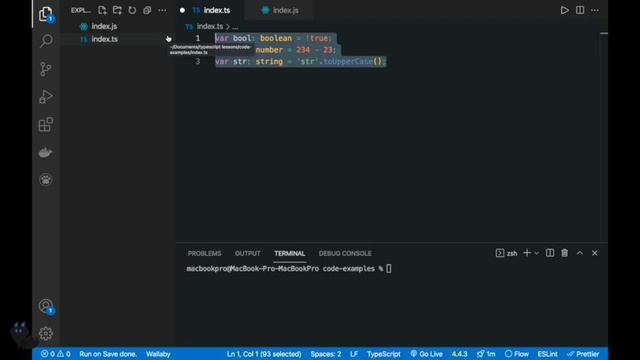Open editor more actions ellipsis
Viewport: 640px width, 360px height.
[x=595, y=10]
